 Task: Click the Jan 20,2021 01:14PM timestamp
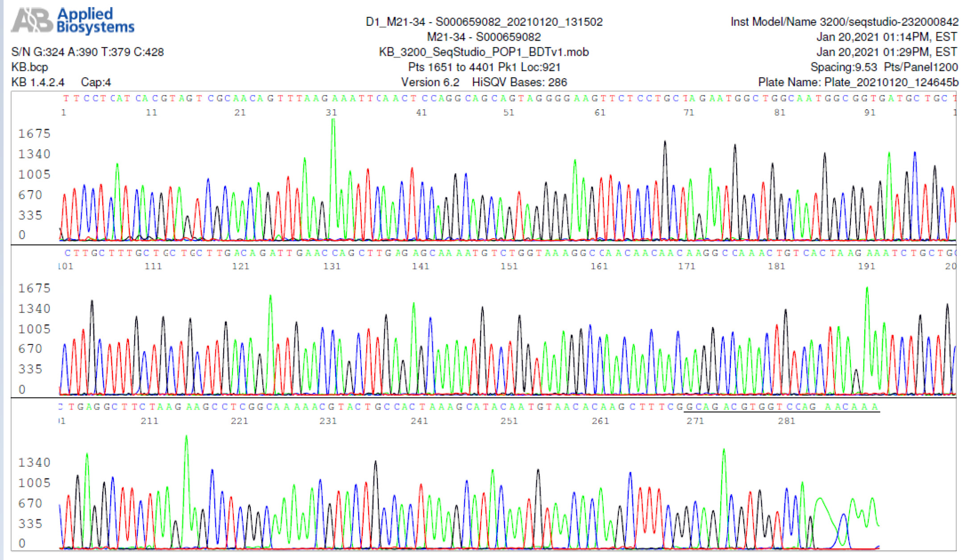pos(886,37)
